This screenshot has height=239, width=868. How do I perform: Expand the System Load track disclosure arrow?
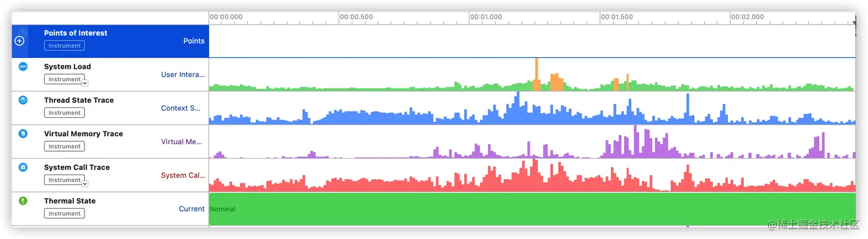(x=85, y=83)
